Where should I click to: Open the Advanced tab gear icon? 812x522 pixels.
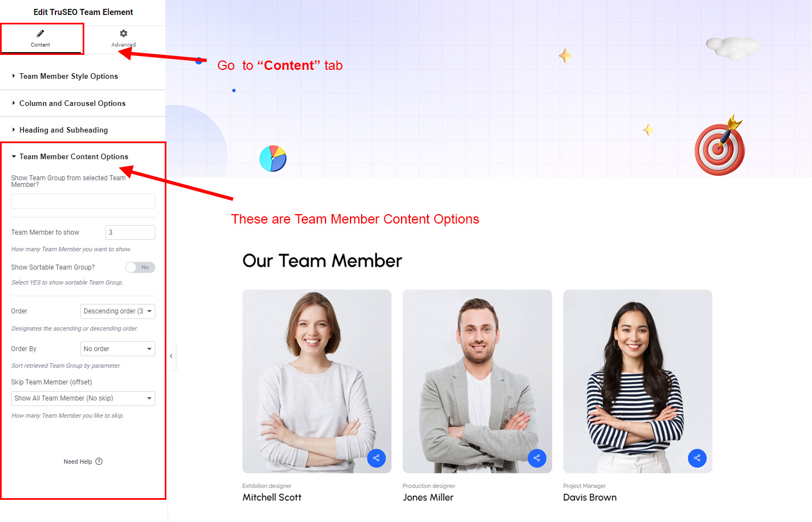point(124,34)
